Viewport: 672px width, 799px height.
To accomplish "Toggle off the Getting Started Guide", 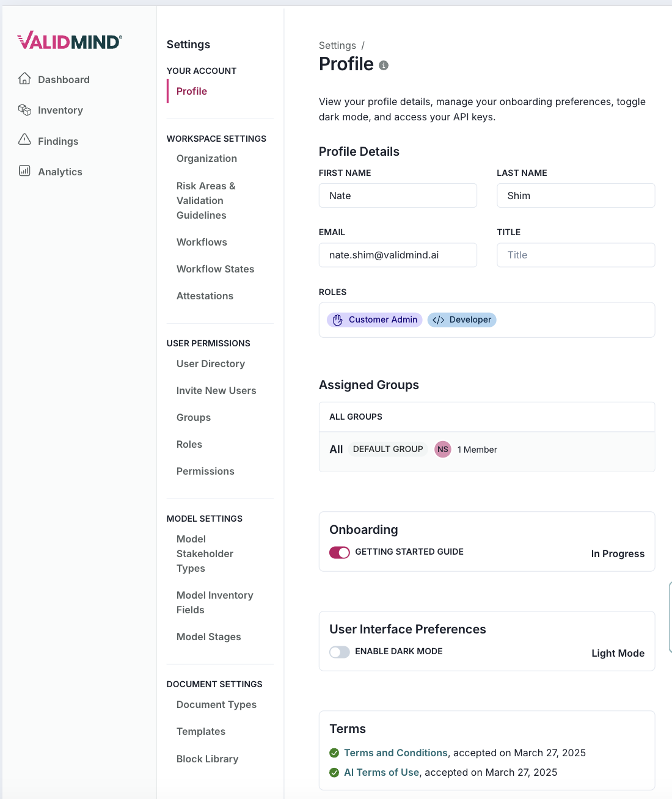I will (x=340, y=552).
